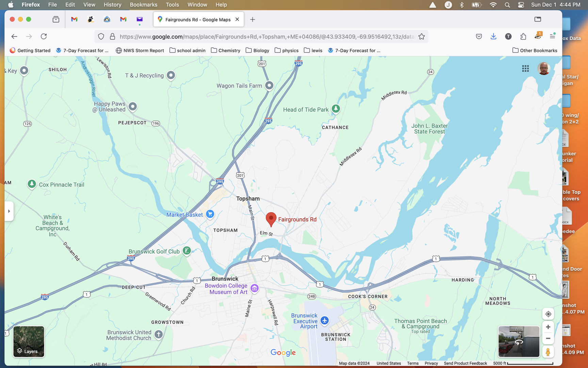Select the Bowdoin College Museum of Art marker
The width and height of the screenshot is (588, 368).
coord(255,288)
